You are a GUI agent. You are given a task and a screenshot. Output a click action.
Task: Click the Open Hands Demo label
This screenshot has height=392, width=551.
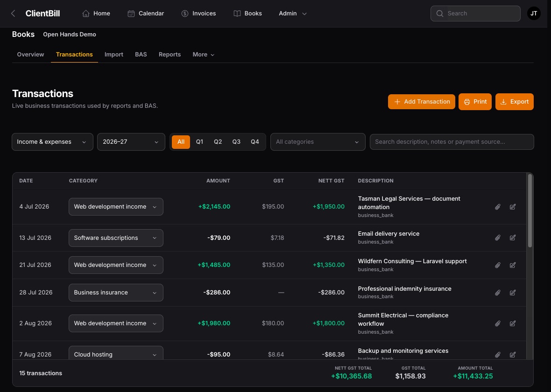(x=70, y=35)
